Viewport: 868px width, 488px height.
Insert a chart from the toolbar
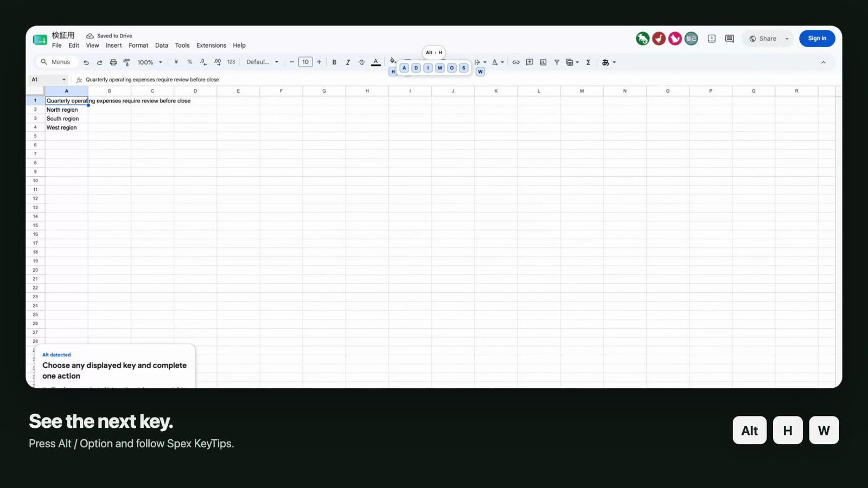[543, 62]
